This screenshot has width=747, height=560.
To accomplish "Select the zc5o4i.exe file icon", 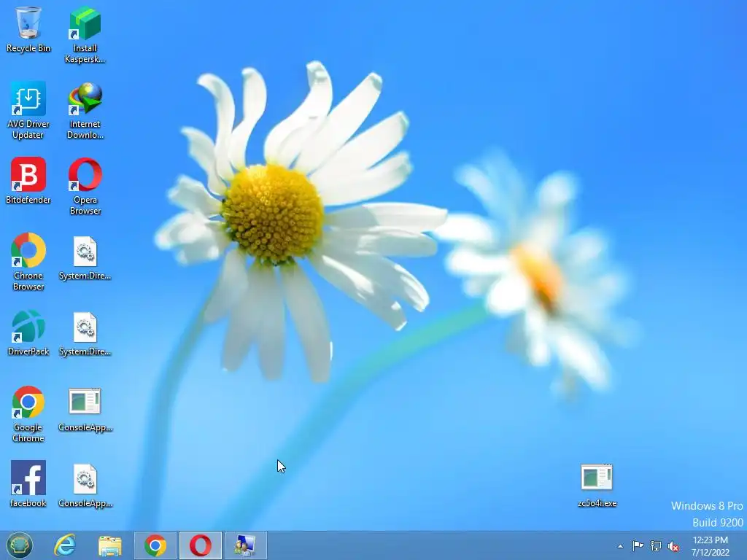I will 597,485.
